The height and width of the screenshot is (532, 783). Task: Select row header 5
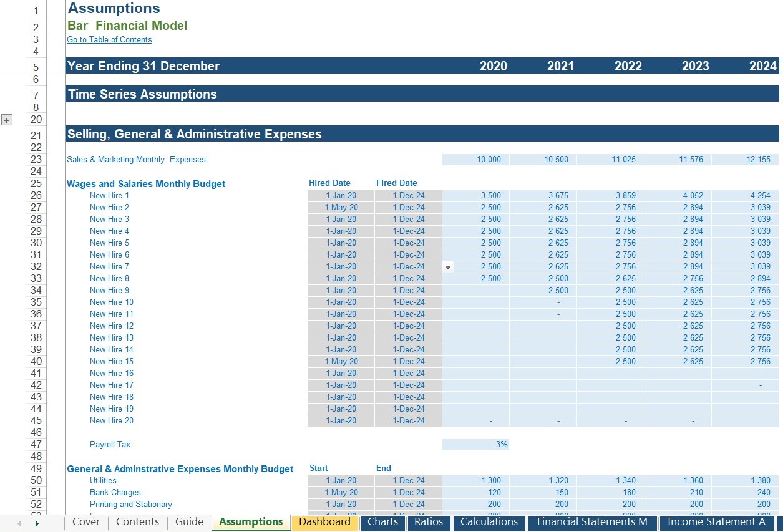[x=36, y=67]
